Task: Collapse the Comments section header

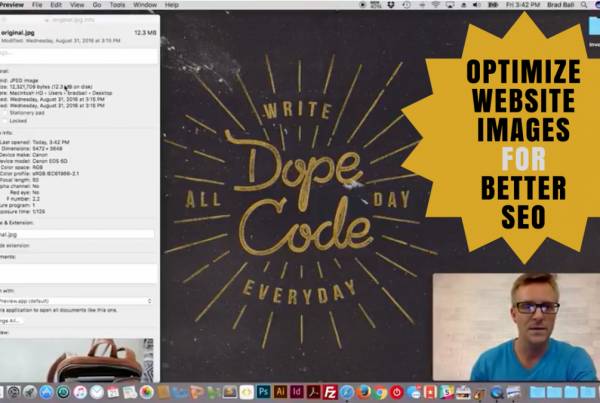Action: tap(8, 257)
